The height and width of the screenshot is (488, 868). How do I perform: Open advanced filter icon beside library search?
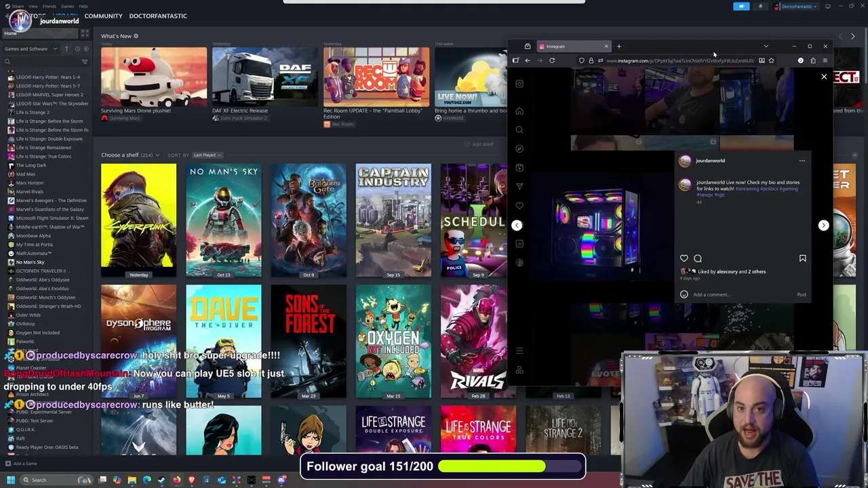click(85, 62)
